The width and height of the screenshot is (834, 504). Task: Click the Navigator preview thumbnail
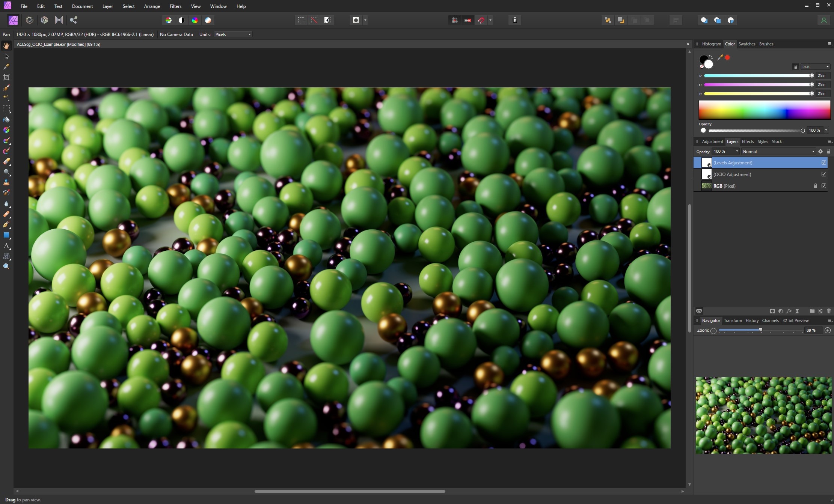[763, 415]
